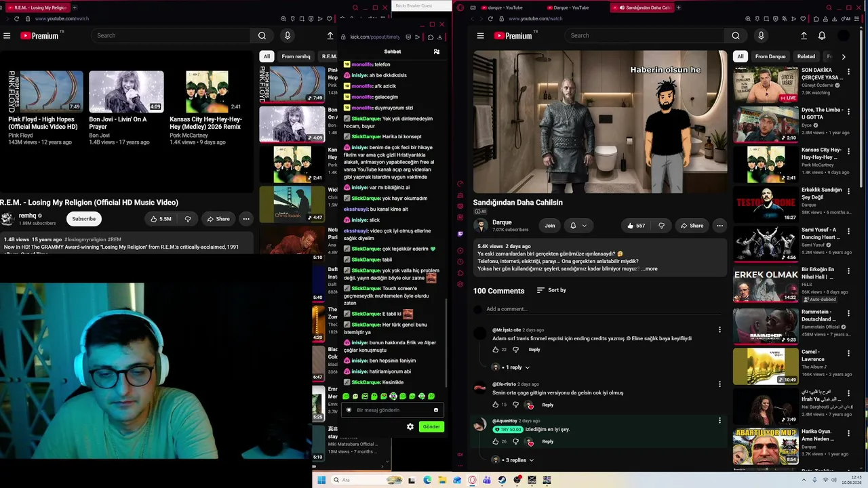868x488 pixels.
Task: Click the volume icon in system tray
Action: click(834, 480)
